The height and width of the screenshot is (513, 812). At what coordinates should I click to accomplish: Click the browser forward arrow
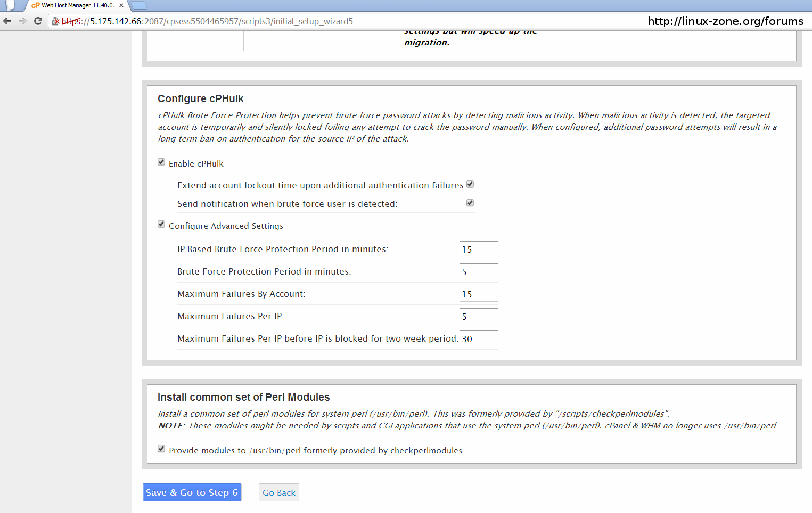point(22,21)
